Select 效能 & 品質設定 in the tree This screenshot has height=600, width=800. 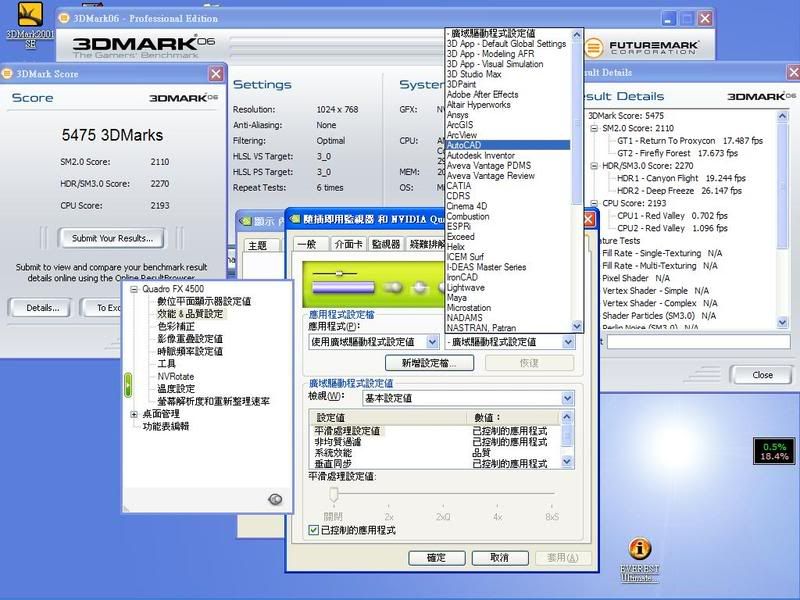click(x=190, y=314)
